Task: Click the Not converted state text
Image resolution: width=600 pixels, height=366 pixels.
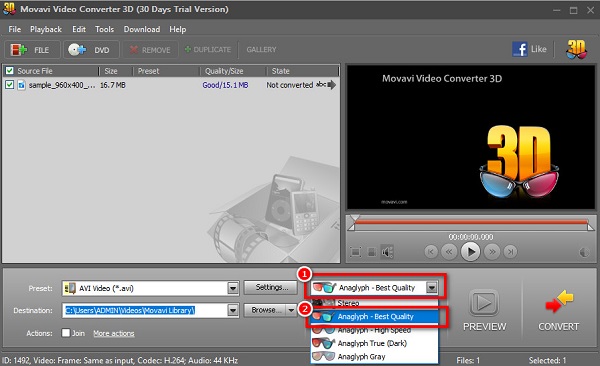Action: [290, 85]
